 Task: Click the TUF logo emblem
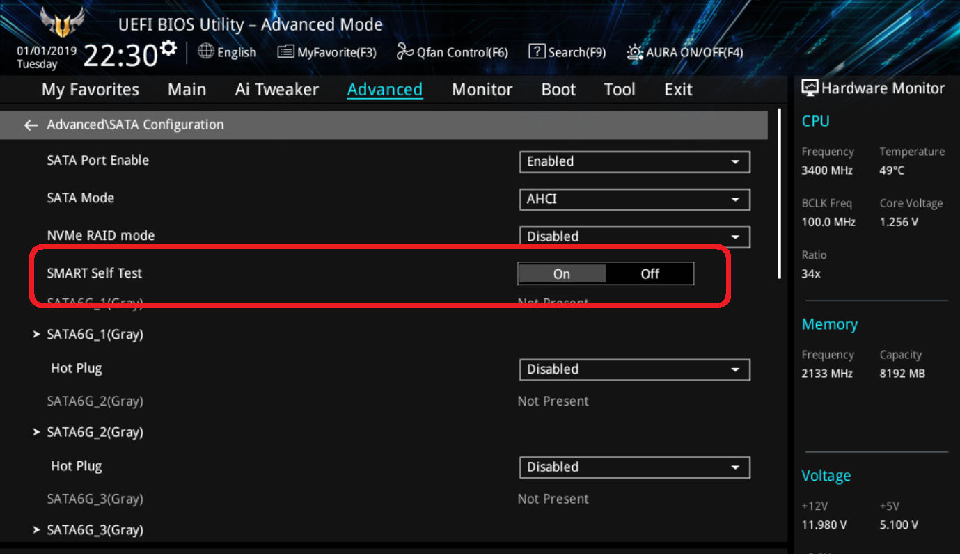pyautogui.click(x=62, y=22)
